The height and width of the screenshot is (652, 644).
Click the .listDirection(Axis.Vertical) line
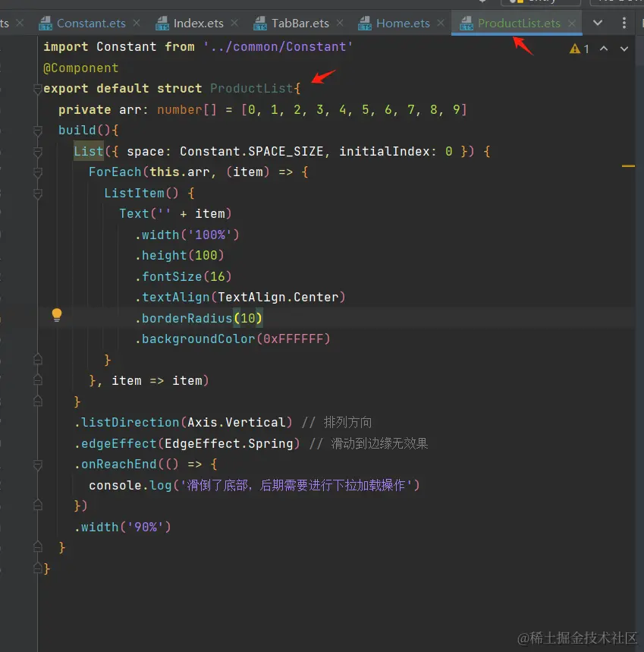coord(184,423)
